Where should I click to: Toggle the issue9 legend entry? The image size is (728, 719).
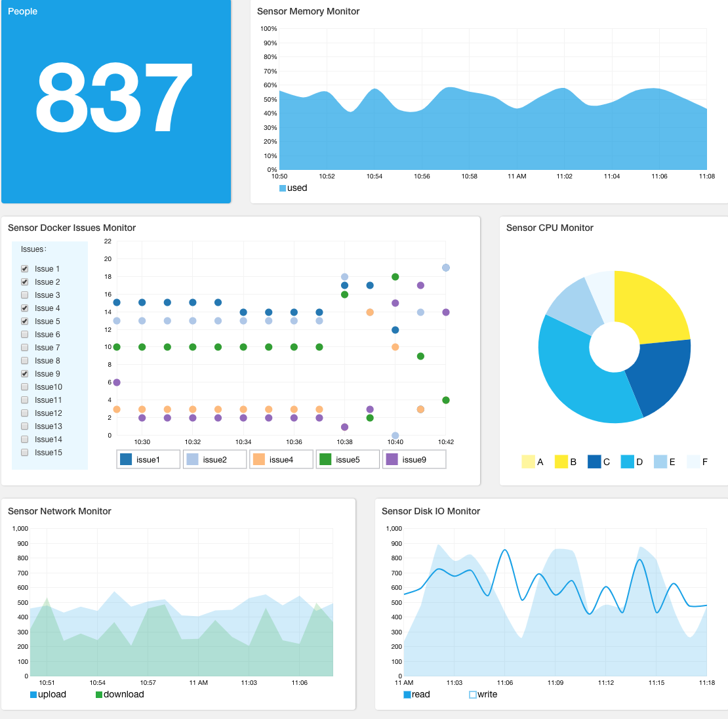click(x=414, y=459)
